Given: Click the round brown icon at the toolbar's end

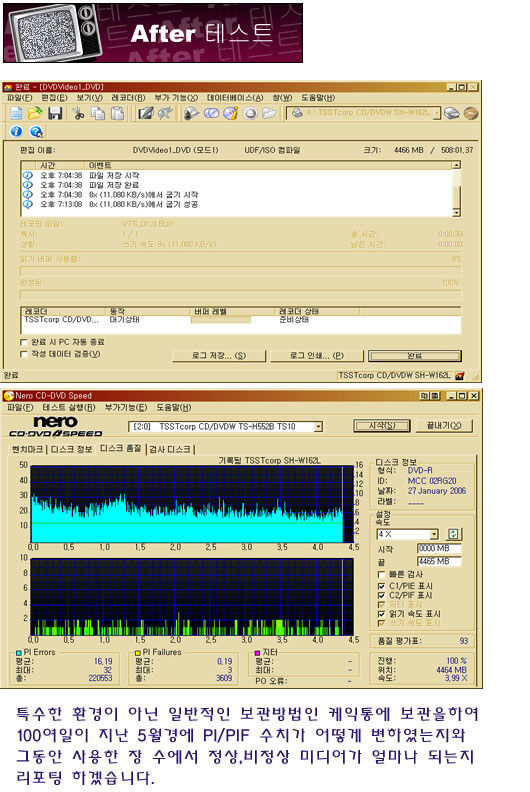Looking at the screenshot, I should click(470, 113).
